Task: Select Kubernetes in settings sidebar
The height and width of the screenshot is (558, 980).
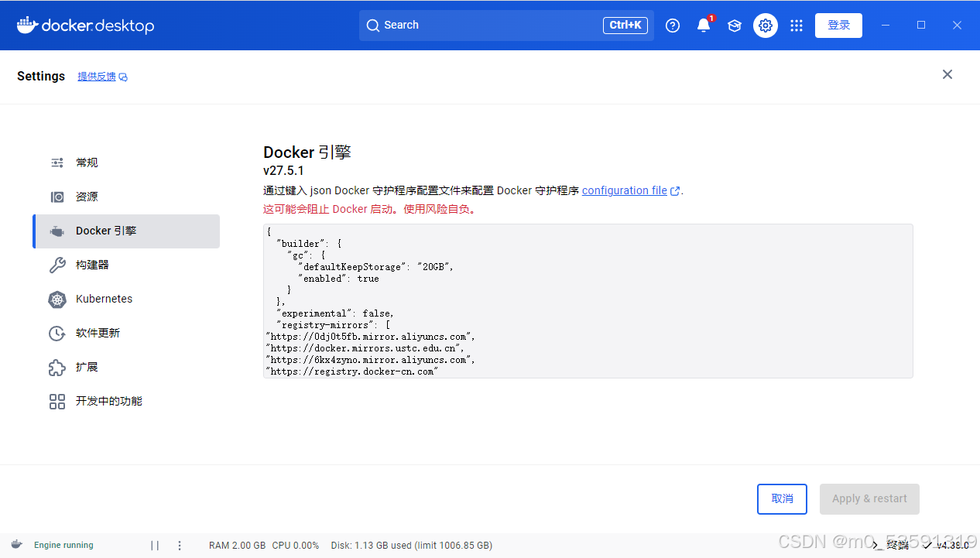Action: (x=126, y=299)
